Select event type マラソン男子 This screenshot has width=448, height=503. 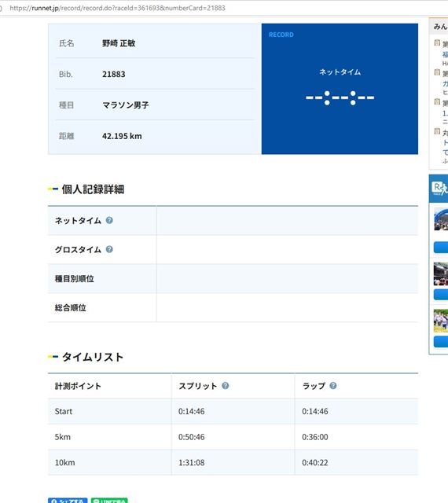point(126,105)
